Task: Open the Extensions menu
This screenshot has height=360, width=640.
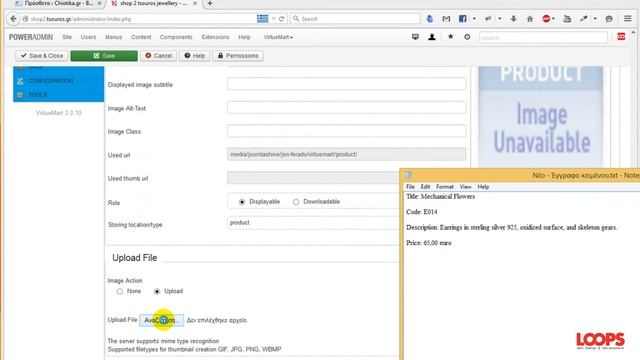Action: click(216, 37)
